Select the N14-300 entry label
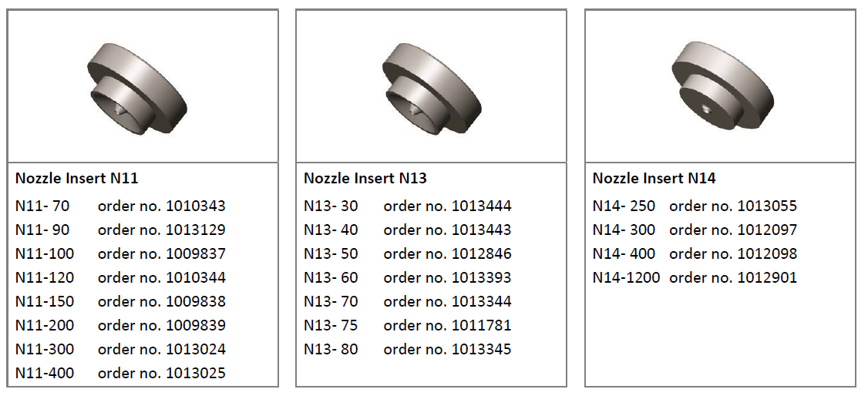This screenshot has width=868, height=416. pyautogui.click(x=624, y=230)
